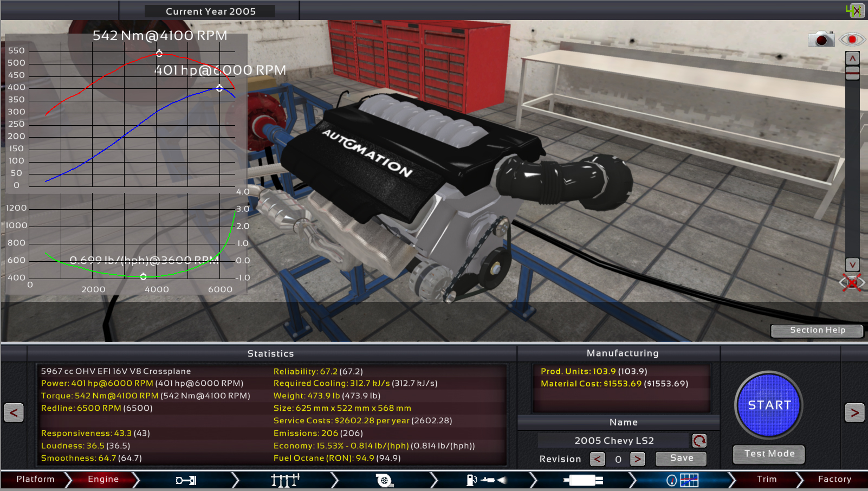Click the zoom slider handle with red line

coord(852,72)
